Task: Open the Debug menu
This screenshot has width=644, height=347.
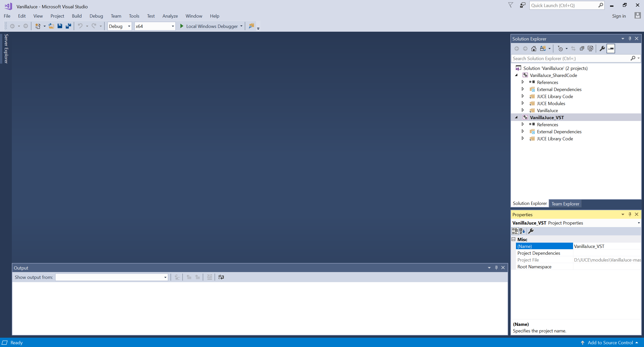Action: (x=96, y=16)
